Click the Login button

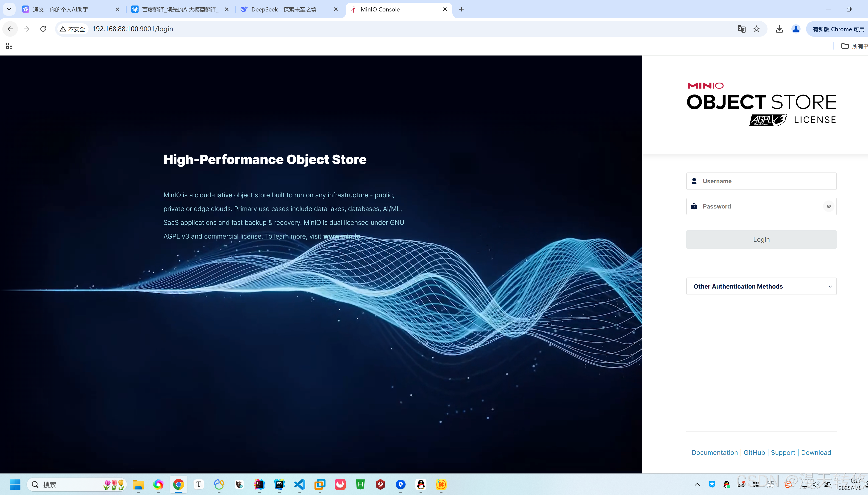pos(761,239)
